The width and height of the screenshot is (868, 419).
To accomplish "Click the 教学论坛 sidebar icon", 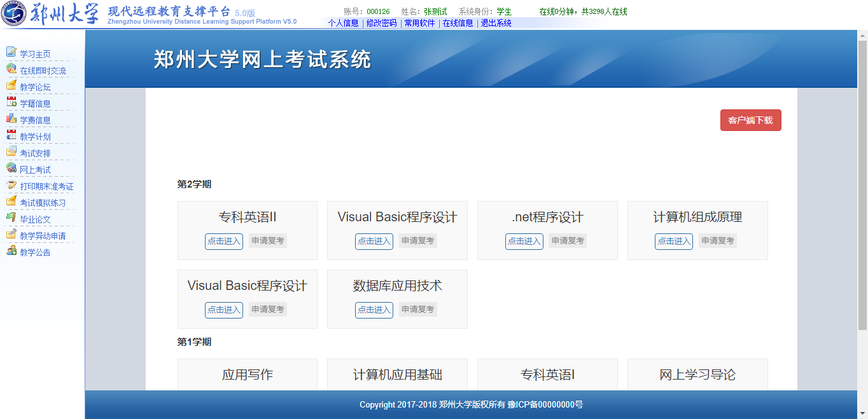I will pos(11,86).
